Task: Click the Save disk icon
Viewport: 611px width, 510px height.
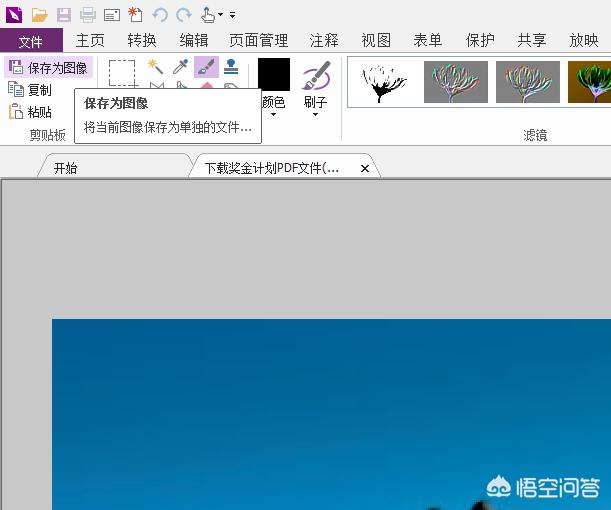Action: click(x=64, y=15)
